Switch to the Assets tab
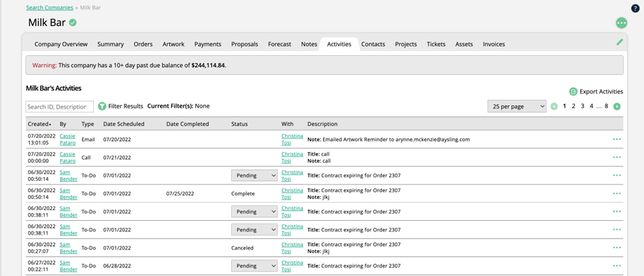Viewport: 644px width, 276px height. (464, 45)
